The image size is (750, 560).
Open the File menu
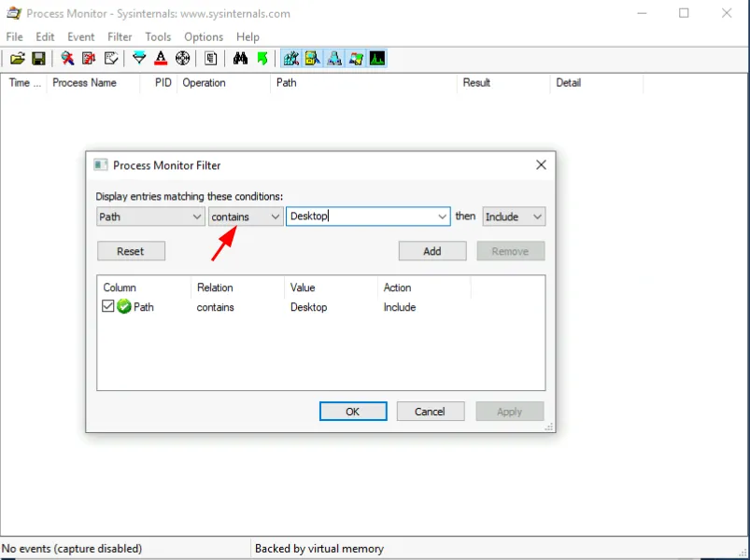pyautogui.click(x=14, y=36)
